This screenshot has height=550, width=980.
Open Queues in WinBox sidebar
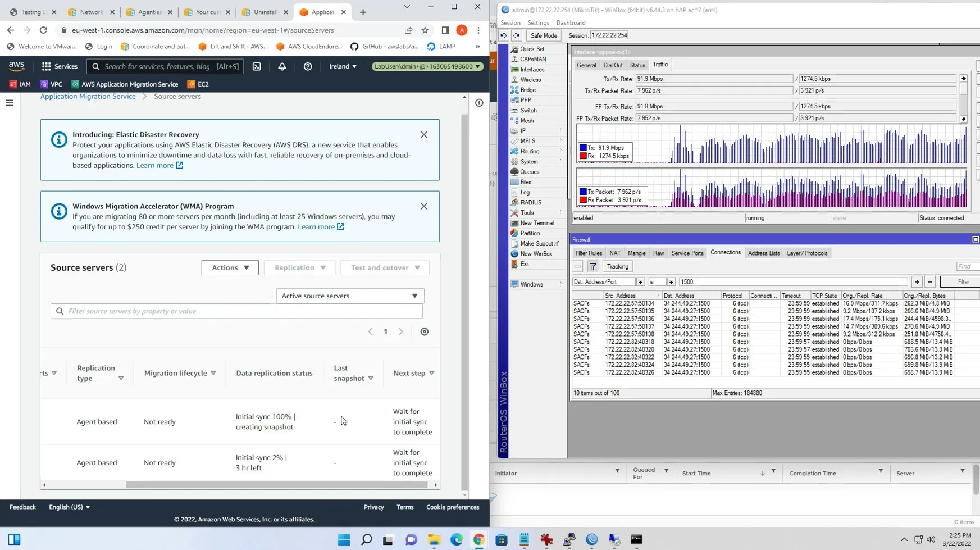pyautogui.click(x=530, y=172)
